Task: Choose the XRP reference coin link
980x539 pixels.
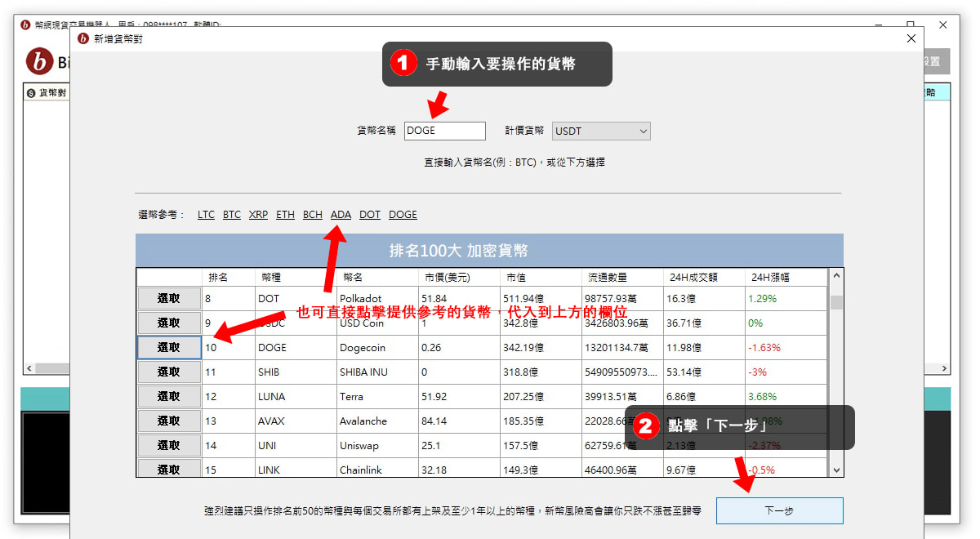Action: 258,215
